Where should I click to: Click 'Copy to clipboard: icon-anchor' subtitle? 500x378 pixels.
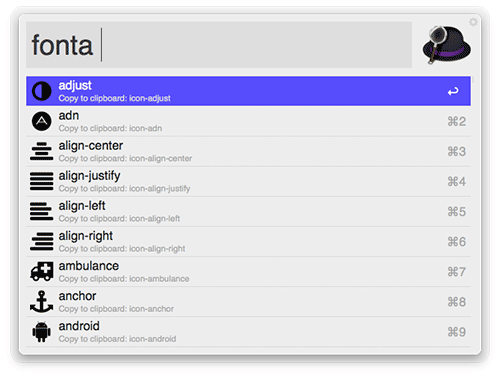[x=116, y=309]
